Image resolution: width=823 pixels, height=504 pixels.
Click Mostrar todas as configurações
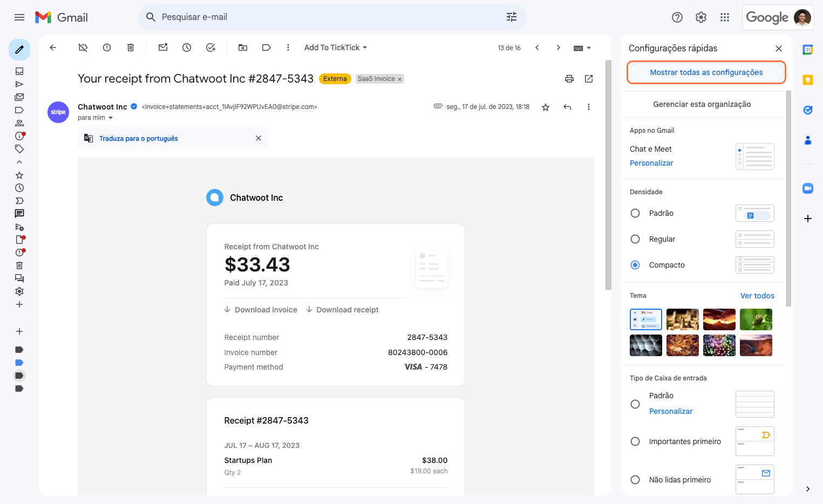706,72
